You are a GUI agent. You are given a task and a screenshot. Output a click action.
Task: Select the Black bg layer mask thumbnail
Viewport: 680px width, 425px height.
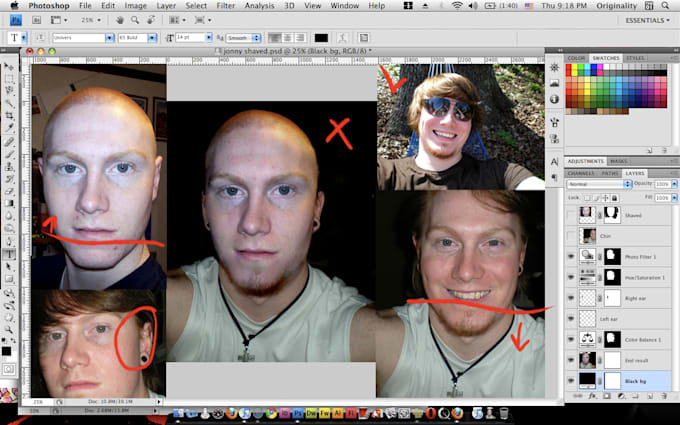coord(612,381)
